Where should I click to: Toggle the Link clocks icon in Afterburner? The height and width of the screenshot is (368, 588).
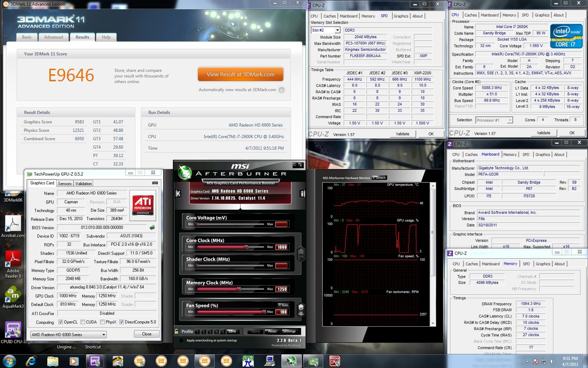(x=301, y=254)
